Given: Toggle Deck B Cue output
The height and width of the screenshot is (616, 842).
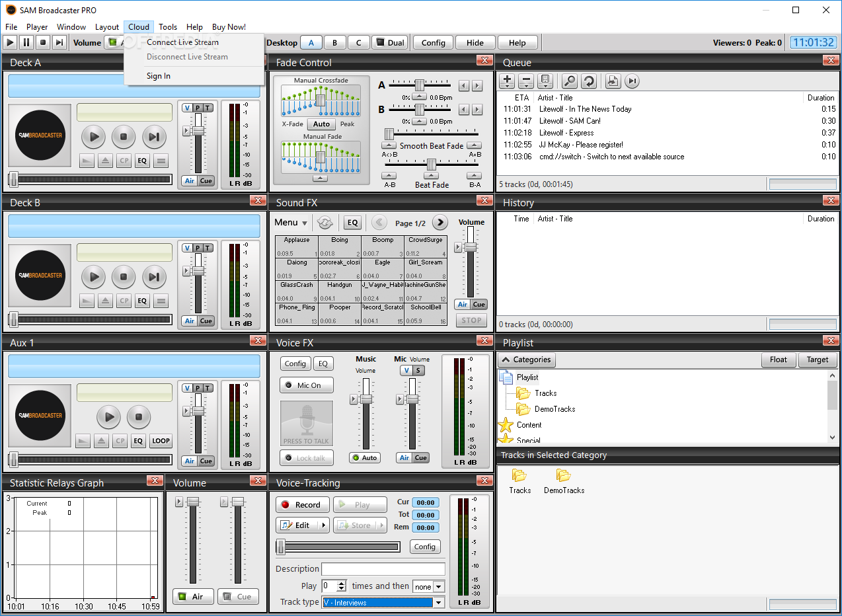Looking at the screenshot, I should (x=206, y=321).
